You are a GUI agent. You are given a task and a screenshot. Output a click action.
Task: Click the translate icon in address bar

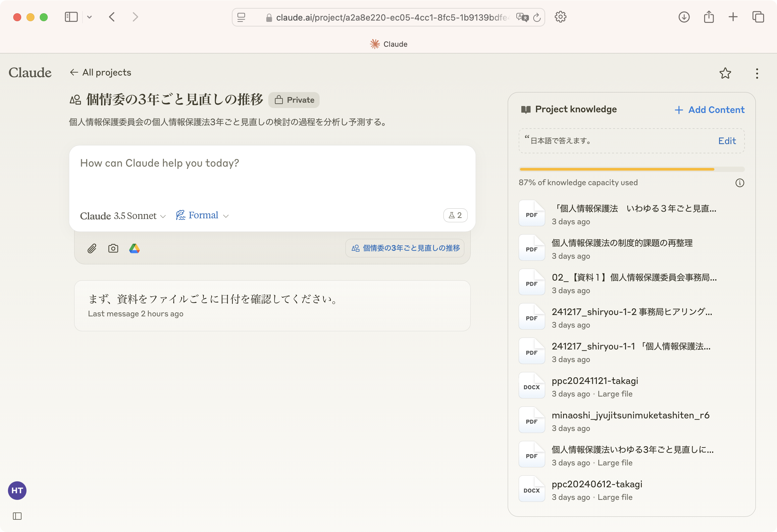(522, 17)
